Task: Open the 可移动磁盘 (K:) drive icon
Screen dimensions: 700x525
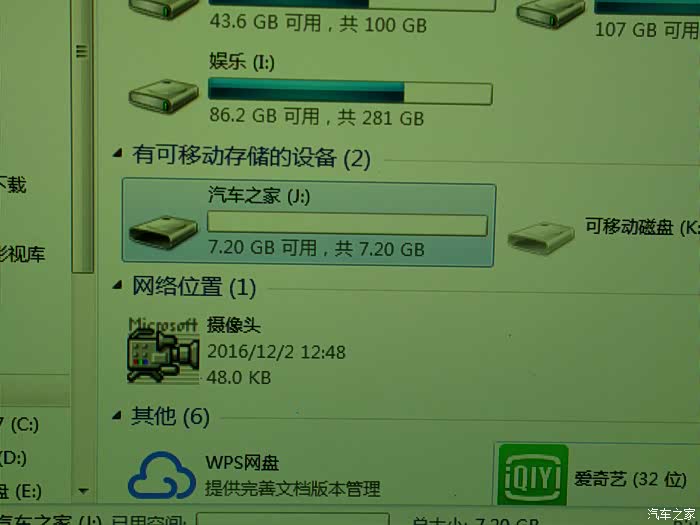Action: [x=541, y=238]
